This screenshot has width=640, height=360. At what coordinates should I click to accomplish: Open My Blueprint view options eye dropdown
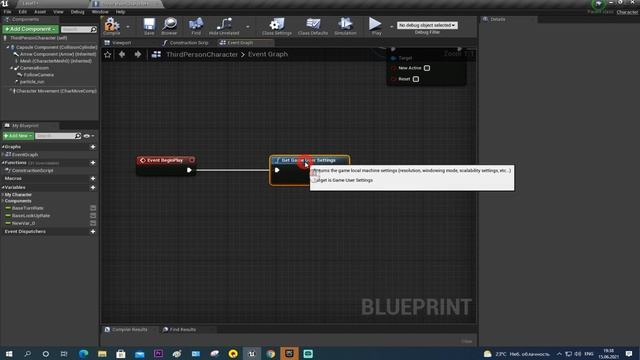tap(89, 136)
